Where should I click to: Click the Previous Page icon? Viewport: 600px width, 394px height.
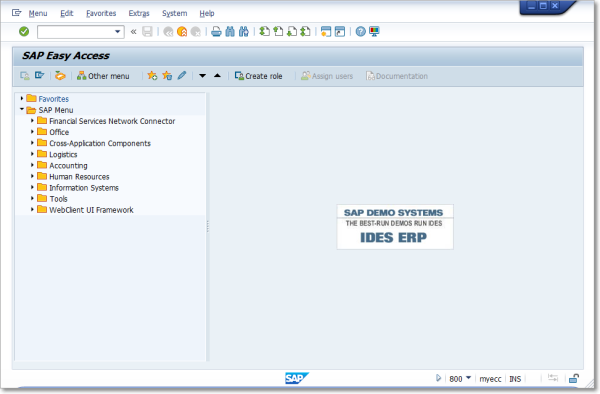point(278,31)
